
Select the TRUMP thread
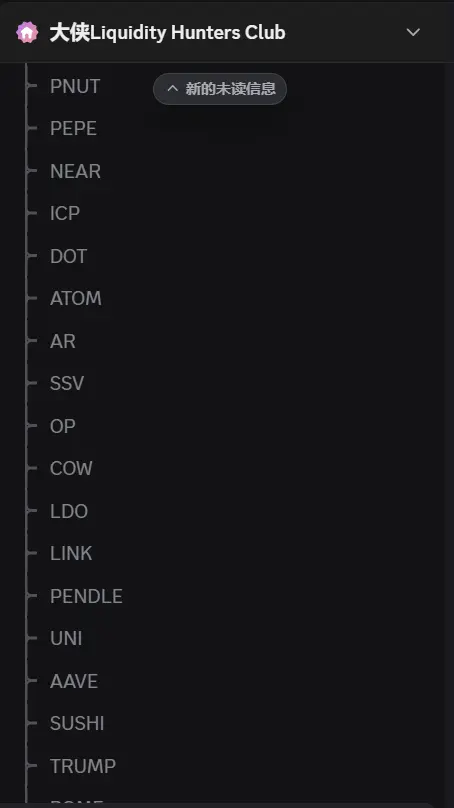(83, 766)
